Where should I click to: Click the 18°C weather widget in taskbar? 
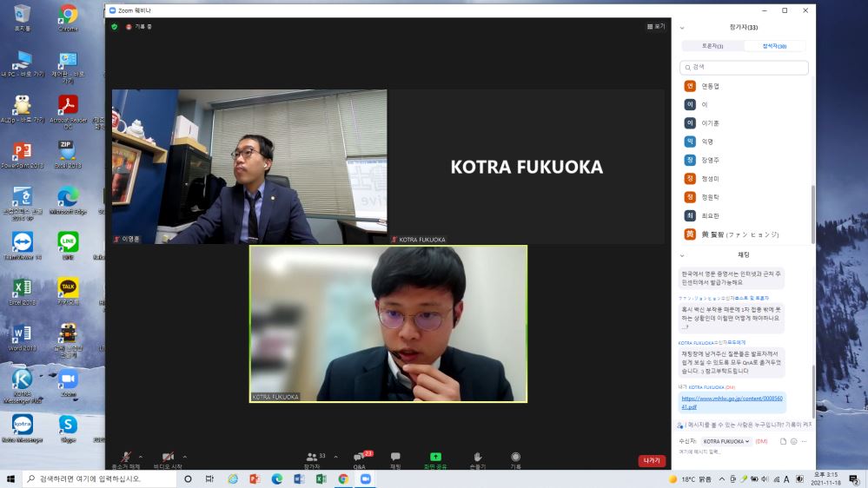coord(690,479)
